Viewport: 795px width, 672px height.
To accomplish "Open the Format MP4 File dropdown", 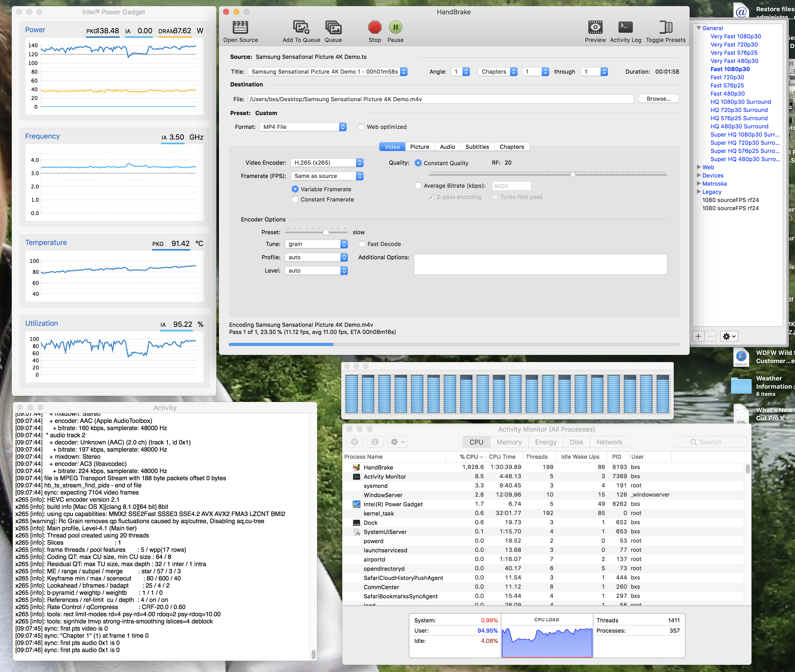I will [303, 127].
